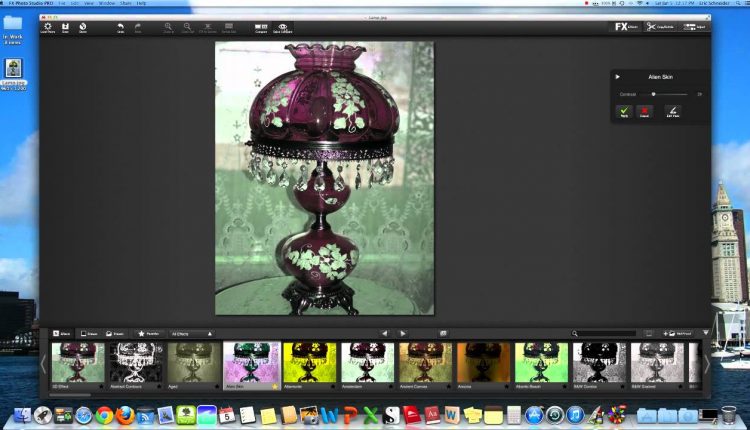Click the effects search field

click(x=604, y=333)
